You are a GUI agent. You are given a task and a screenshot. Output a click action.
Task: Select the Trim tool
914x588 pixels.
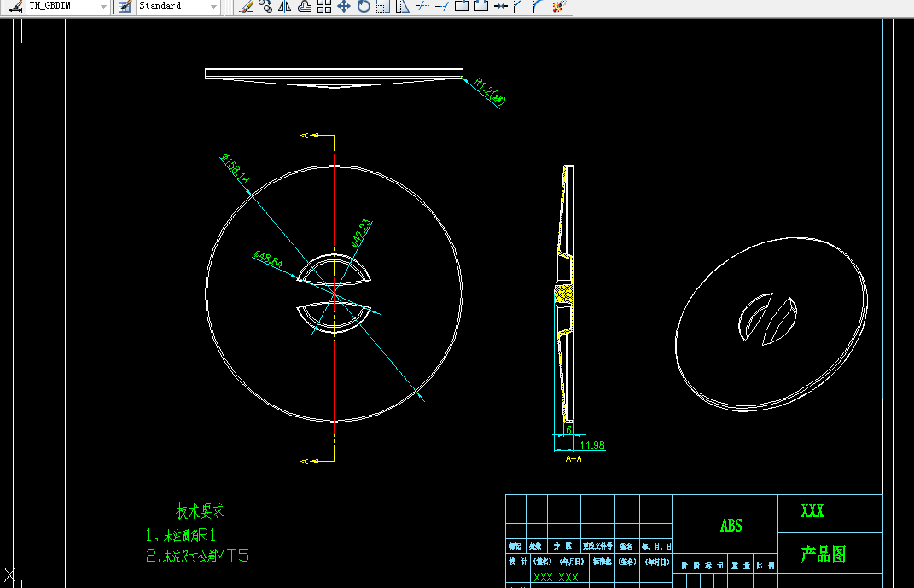(422, 7)
